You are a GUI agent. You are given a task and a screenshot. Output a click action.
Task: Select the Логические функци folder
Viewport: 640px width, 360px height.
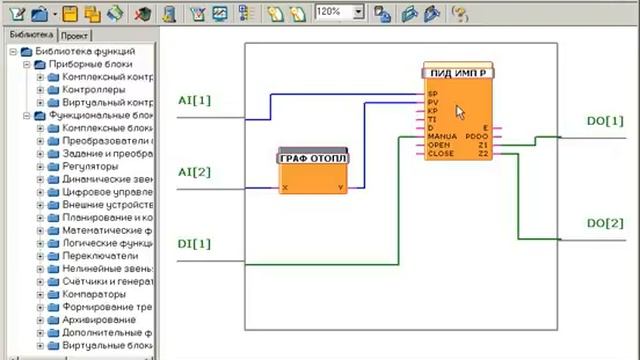pos(107,243)
